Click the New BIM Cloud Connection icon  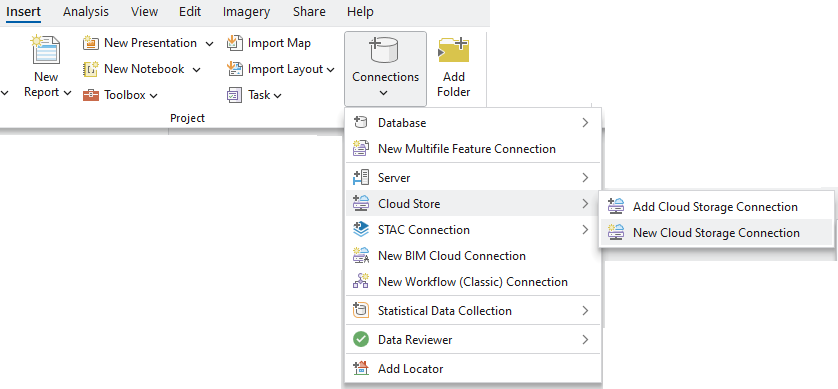(x=361, y=256)
